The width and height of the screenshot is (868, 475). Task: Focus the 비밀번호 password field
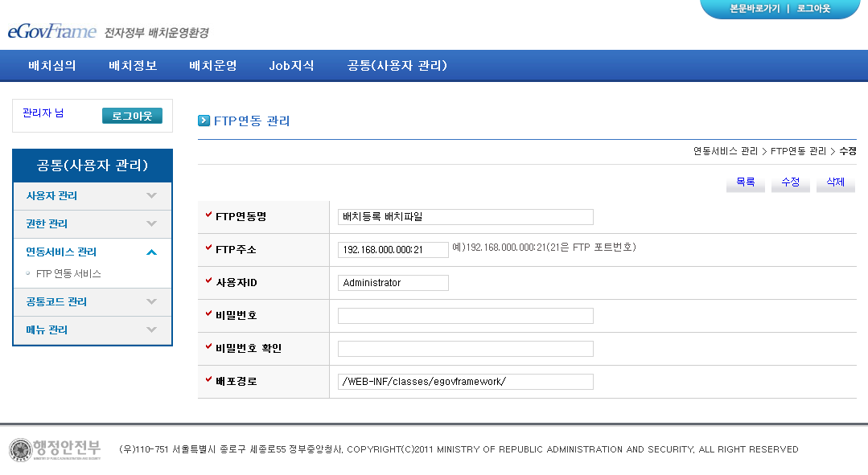[465, 316]
